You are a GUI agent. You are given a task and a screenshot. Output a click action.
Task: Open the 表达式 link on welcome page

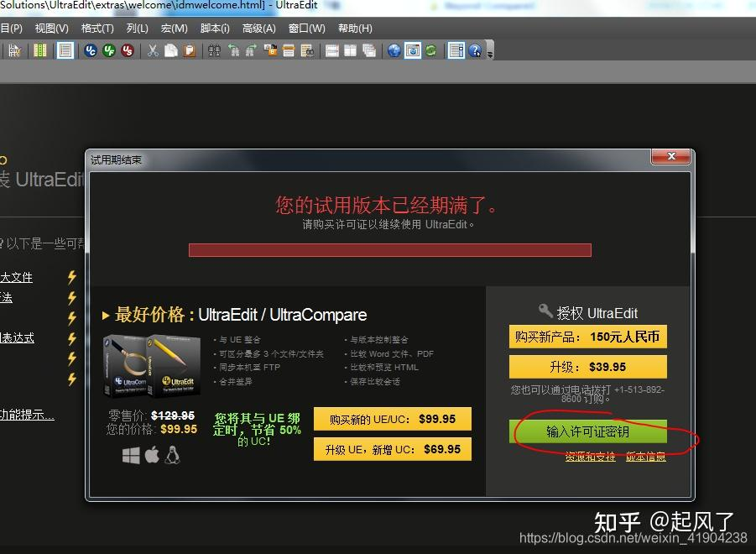[18, 338]
